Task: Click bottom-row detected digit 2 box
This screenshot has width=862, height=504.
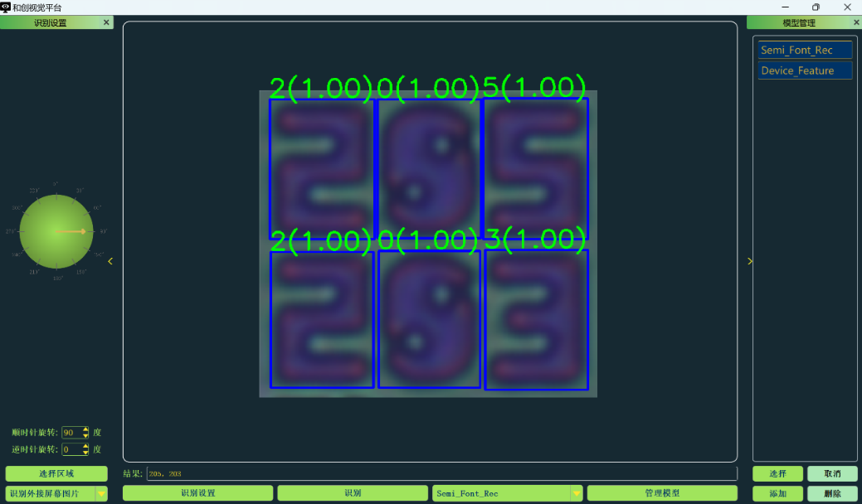Action: click(322, 319)
